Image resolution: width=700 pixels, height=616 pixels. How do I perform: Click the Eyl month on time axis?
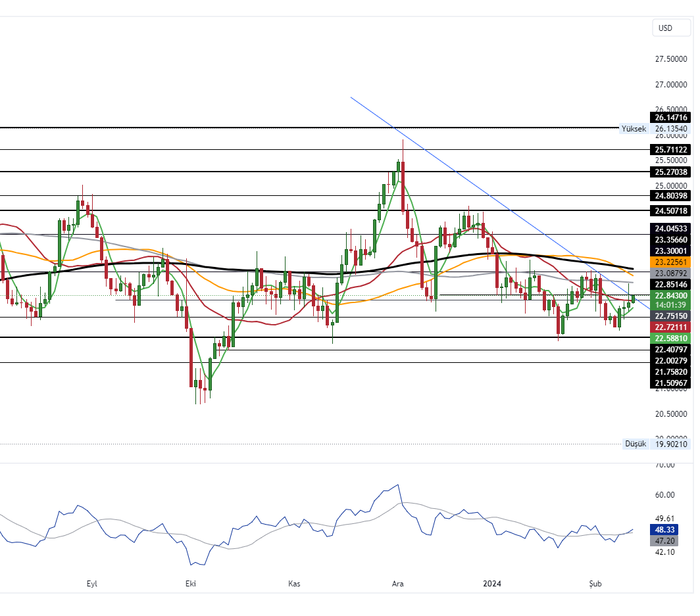point(92,584)
